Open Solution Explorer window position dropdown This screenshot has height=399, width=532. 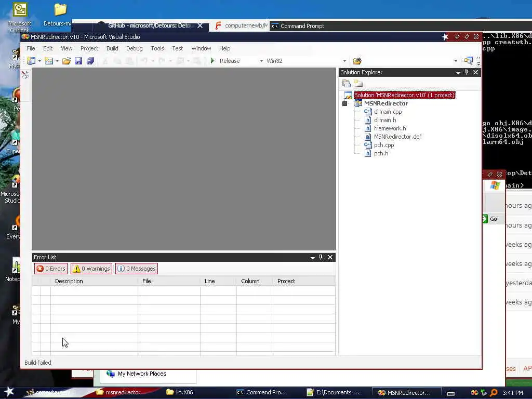click(x=458, y=73)
